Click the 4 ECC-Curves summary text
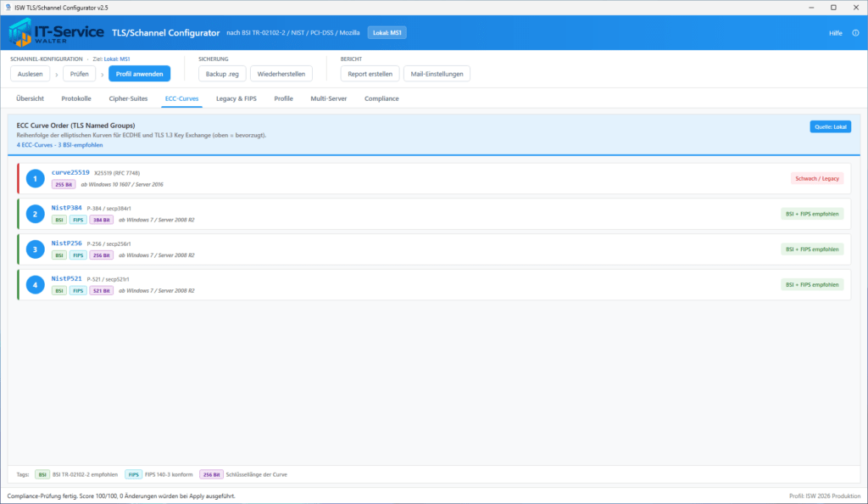Screen dimensions: 868x504 (60, 145)
